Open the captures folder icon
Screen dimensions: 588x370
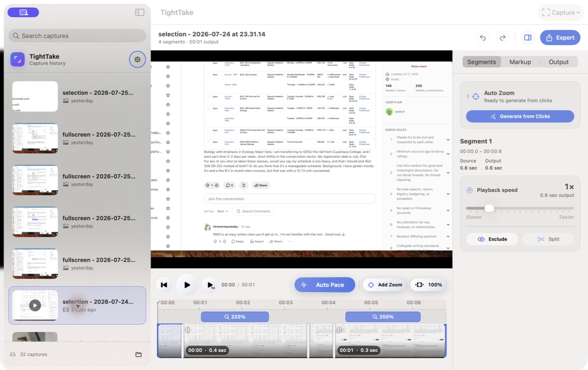[x=139, y=355]
